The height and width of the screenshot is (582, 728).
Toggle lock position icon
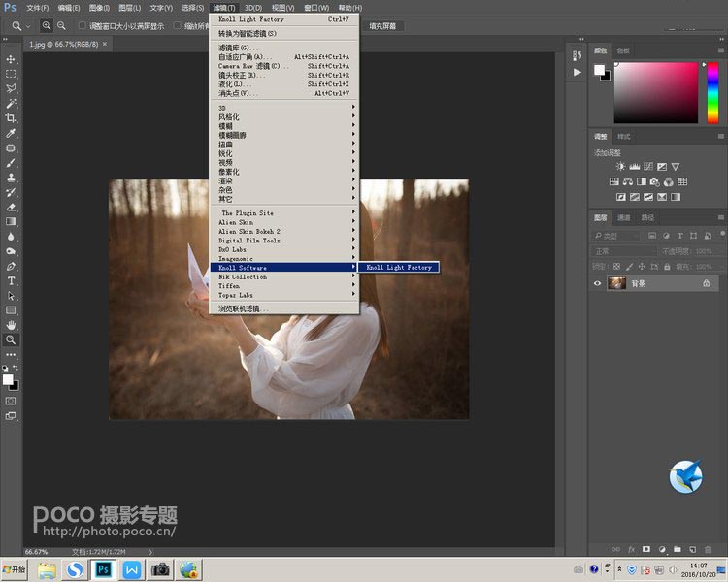click(x=642, y=267)
